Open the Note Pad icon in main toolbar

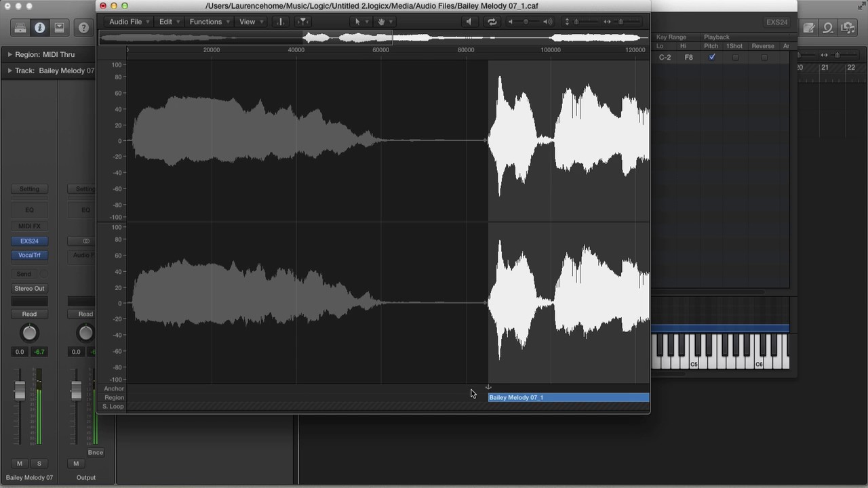tap(808, 28)
